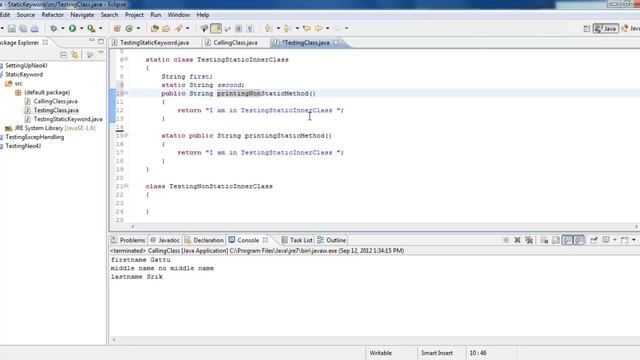Open dropdown next to New Java Class

click(x=138, y=28)
